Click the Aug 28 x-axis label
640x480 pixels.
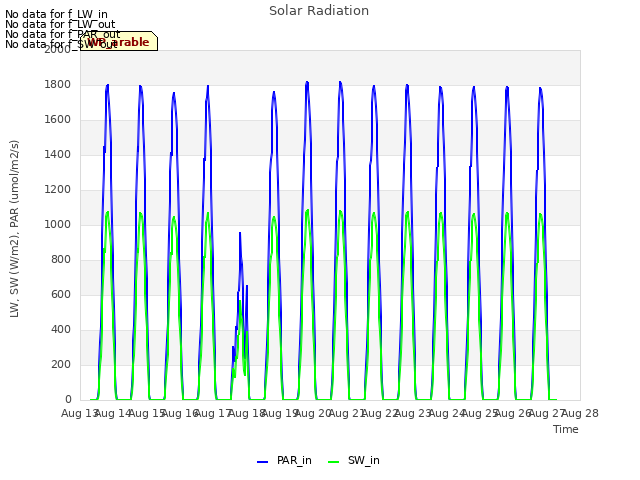click(x=580, y=413)
